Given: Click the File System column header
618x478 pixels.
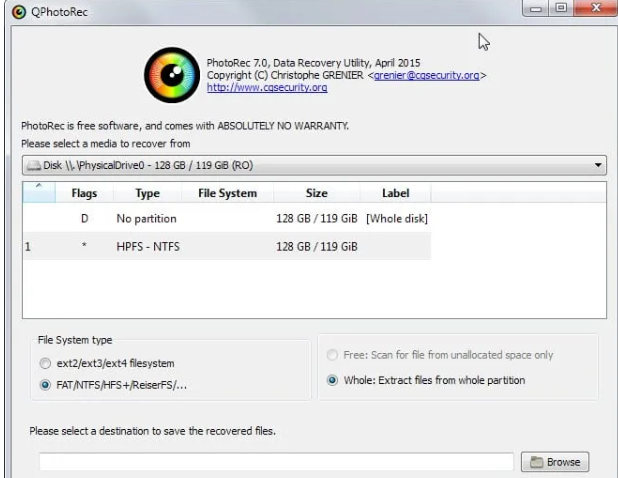Looking at the screenshot, I should click(x=227, y=194).
